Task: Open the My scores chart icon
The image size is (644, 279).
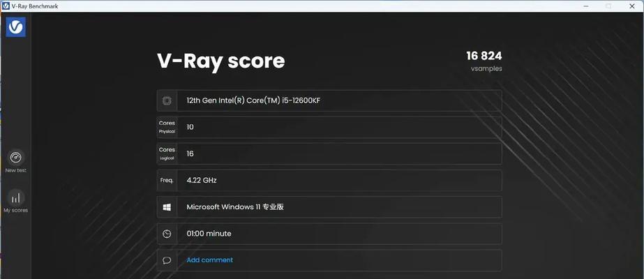Action: click(x=15, y=197)
